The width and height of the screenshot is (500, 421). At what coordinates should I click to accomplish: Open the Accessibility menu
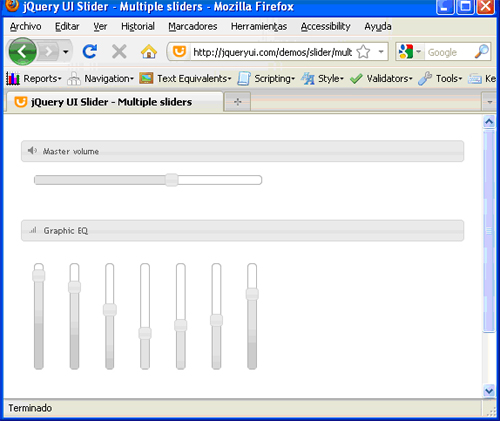(x=325, y=26)
